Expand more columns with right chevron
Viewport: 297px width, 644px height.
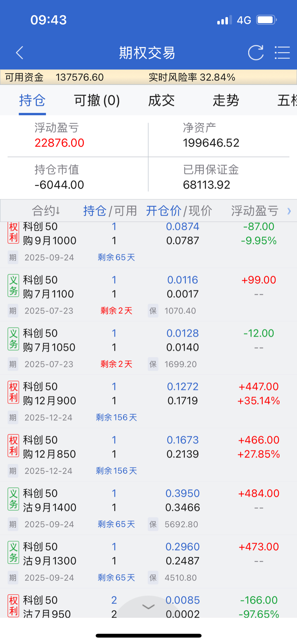(289, 211)
